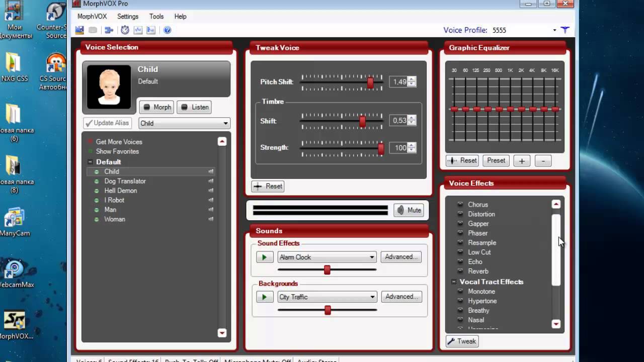Viewport: 644px width, 362px height.
Task: Collapse the Default voice group
Action: (x=90, y=162)
